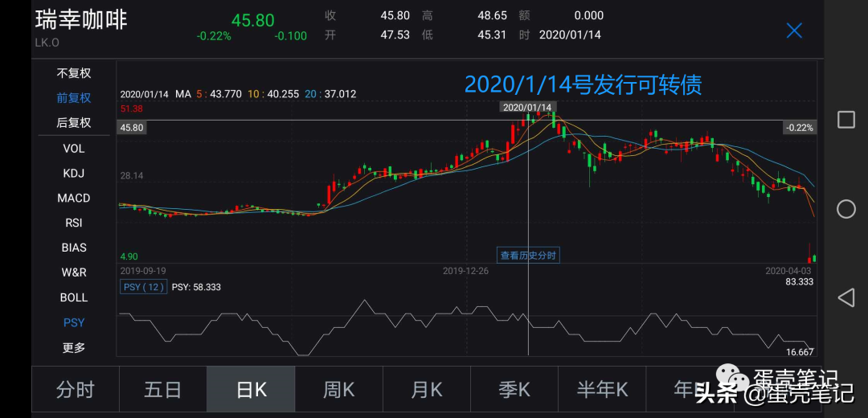Click the PSY: 58.333 reading
This screenshot has width=868, height=418.
[x=197, y=287]
